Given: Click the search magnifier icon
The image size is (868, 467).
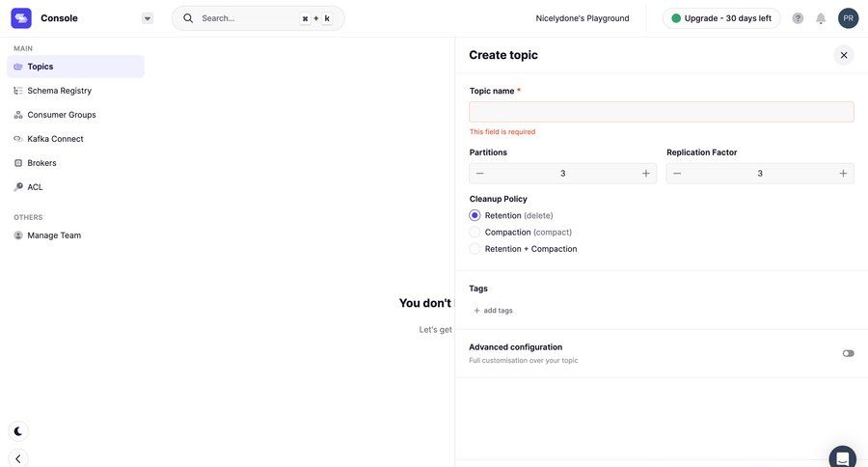Looking at the screenshot, I should [x=188, y=18].
